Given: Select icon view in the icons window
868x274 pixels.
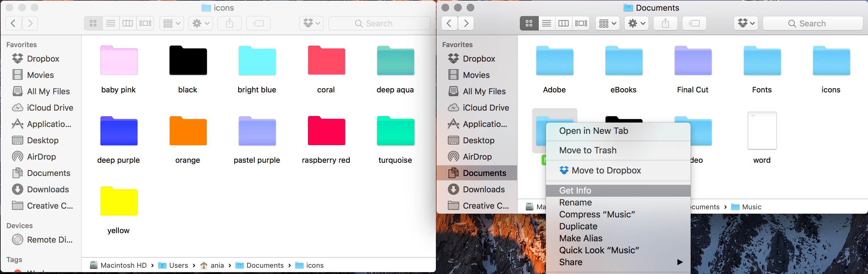Looking at the screenshot, I should pos(93,23).
